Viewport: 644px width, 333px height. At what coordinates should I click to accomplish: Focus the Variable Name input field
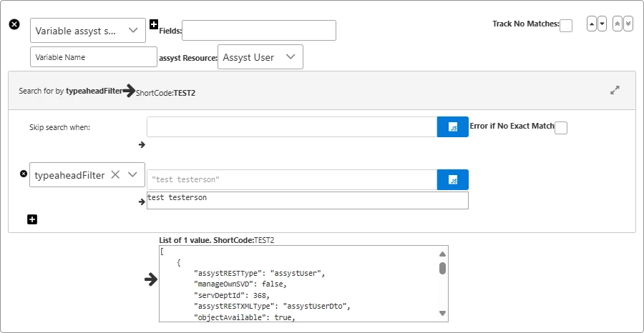pos(94,57)
